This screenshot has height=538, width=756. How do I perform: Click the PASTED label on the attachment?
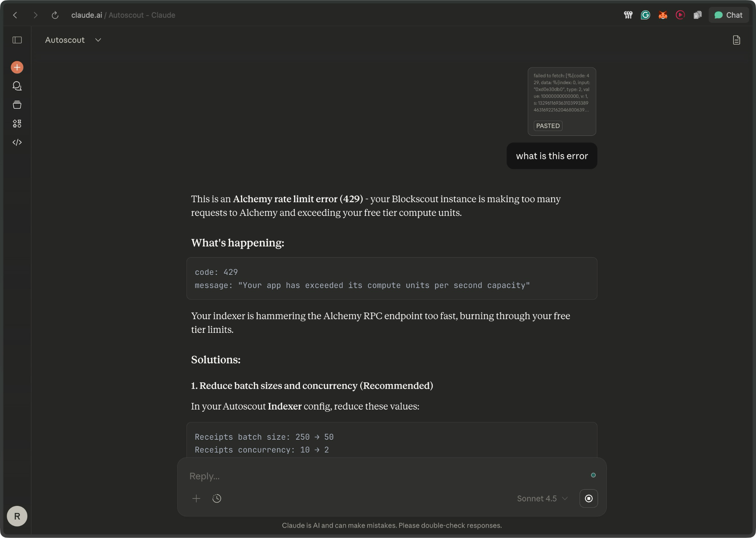pyautogui.click(x=548, y=126)
